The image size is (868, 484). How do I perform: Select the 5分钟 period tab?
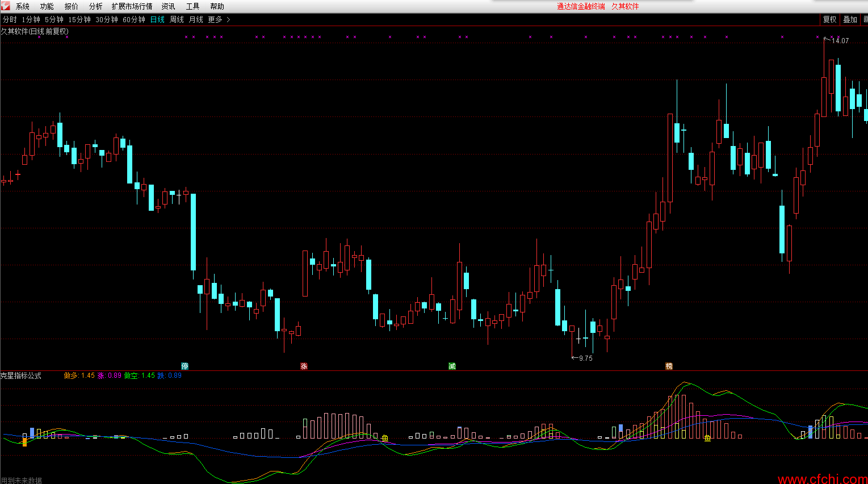point(54,19)
